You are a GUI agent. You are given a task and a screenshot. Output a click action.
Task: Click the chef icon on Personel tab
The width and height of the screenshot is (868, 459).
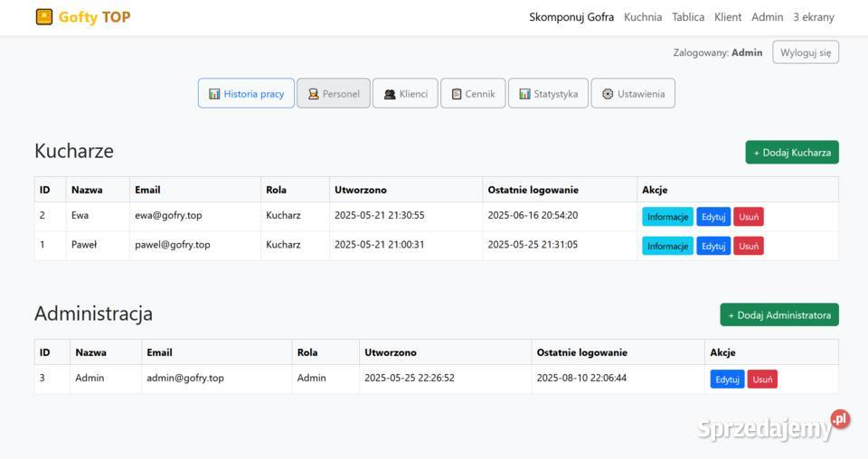click(314, 94)
